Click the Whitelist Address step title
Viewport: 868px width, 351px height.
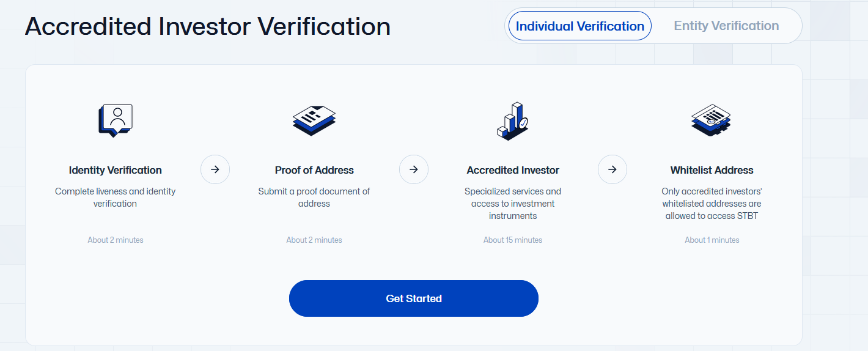click(712, 170)
